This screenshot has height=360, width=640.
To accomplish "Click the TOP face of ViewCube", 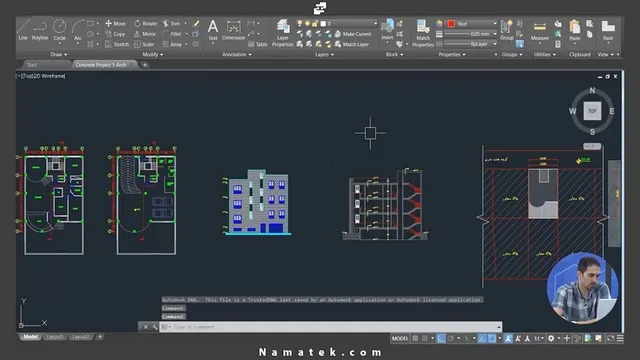I will (x=592, y=111).
